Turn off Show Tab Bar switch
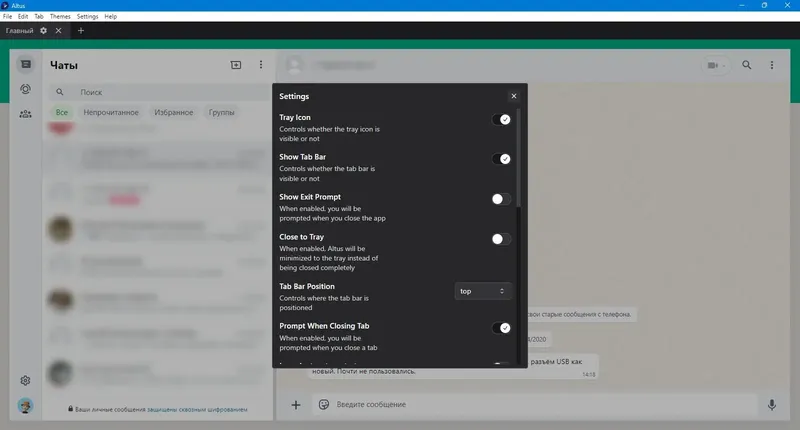Viewport: 800px width, 430px height. point(501,159)
